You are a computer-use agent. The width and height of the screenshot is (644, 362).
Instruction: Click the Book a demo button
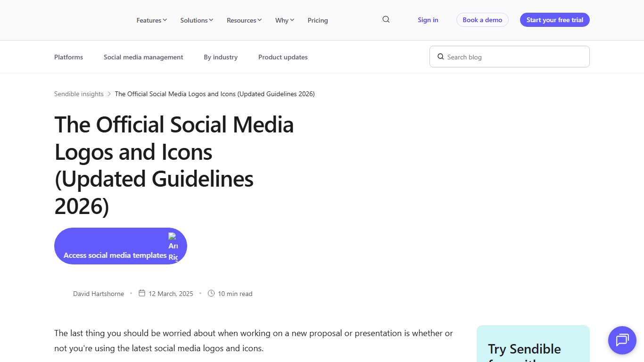(482, 20)
